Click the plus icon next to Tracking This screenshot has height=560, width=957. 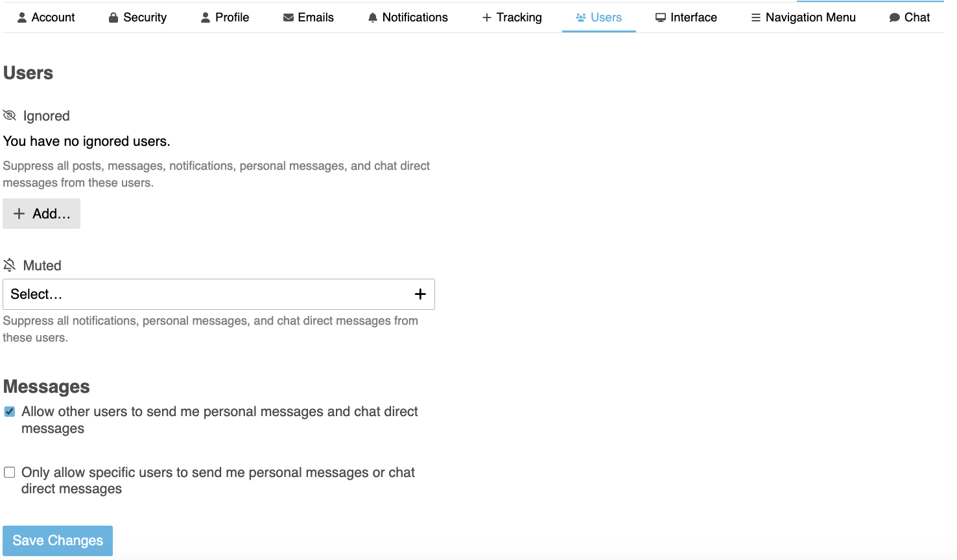[x=487, y=17]
